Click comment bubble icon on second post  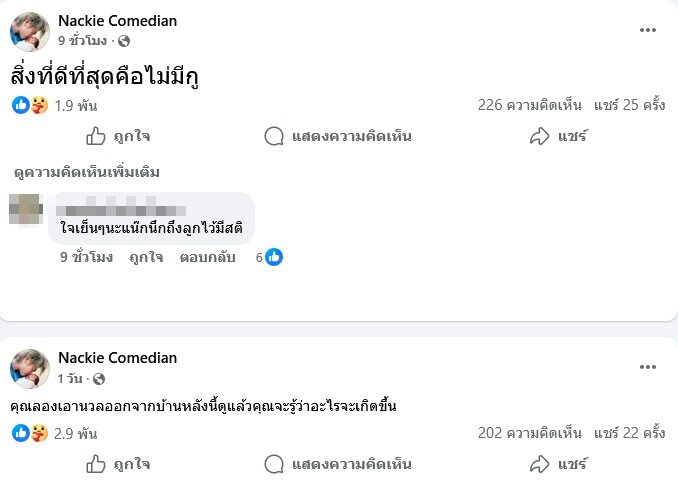point(273,465)
